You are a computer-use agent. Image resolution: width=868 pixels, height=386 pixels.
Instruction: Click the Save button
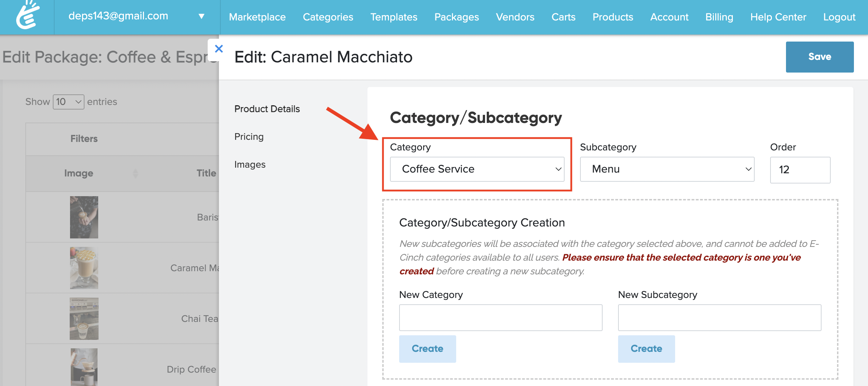pos(819,57)
